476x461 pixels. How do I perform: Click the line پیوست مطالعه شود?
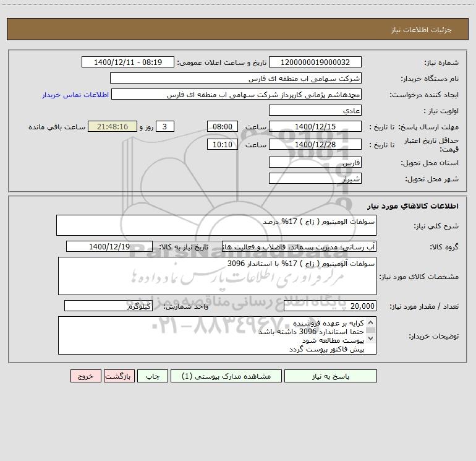(x=333, y=341)
